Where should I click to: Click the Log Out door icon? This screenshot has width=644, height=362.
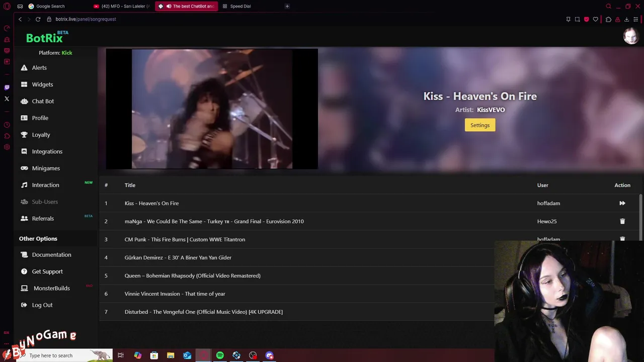click(24, 305)
